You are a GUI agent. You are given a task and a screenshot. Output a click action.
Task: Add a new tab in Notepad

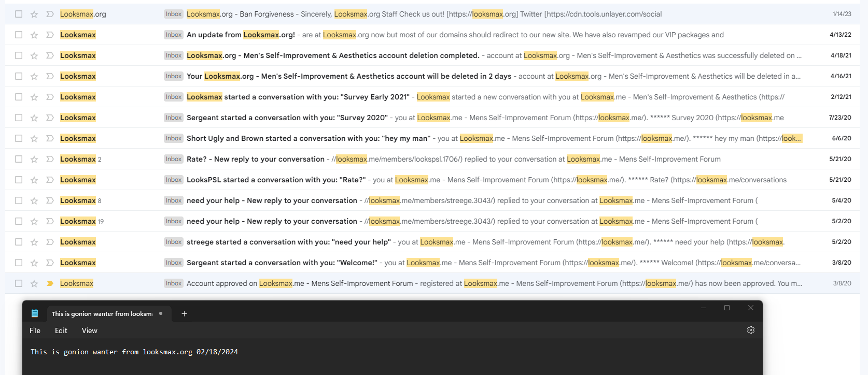184,313
